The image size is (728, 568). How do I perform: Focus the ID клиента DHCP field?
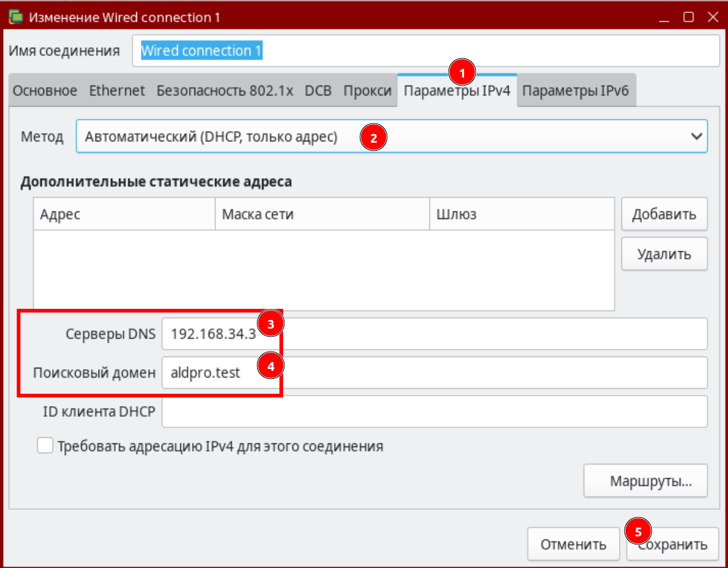[x=434, y=412]
